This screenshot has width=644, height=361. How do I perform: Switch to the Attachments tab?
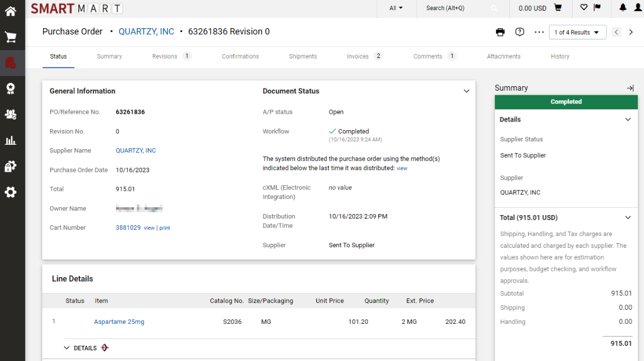(x=503, y=57)
